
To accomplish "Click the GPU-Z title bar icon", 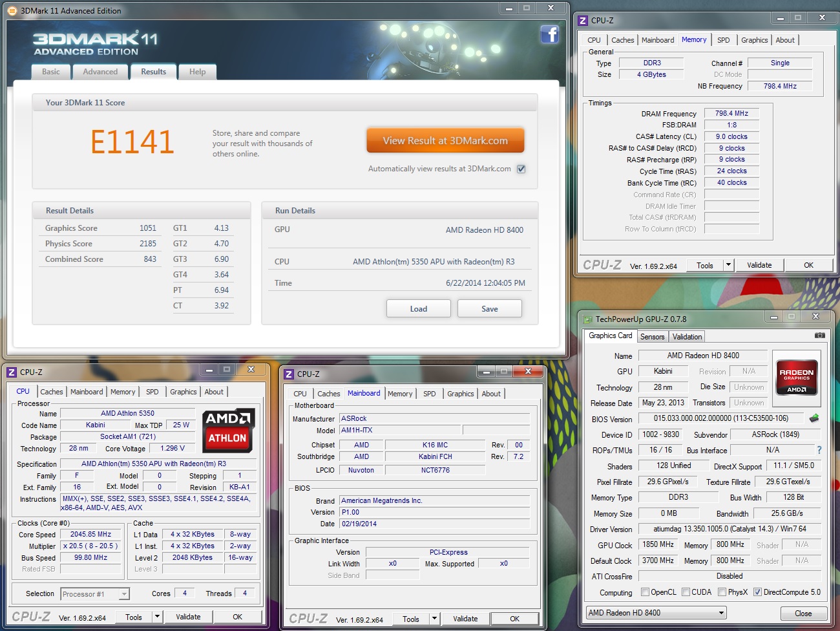I will [x=588, y=319].
